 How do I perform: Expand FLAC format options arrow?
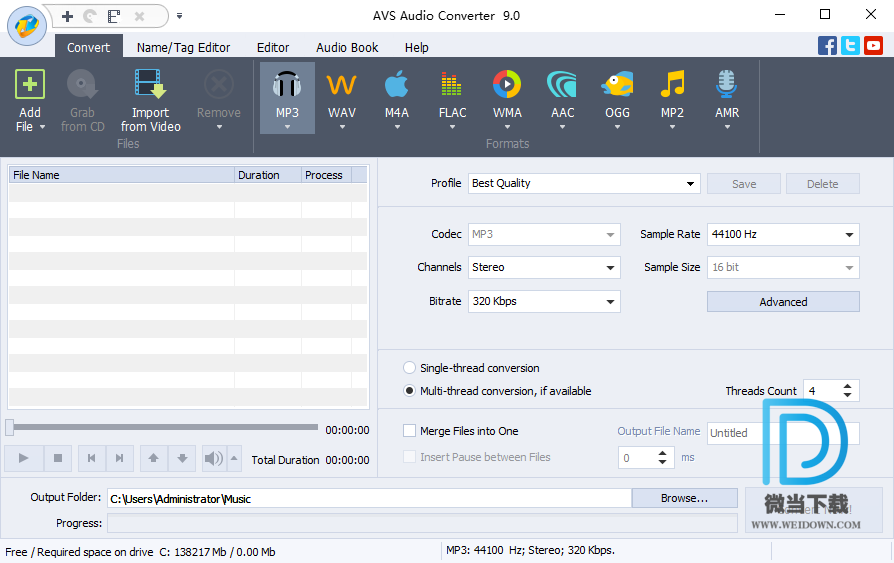click(452, 127)
